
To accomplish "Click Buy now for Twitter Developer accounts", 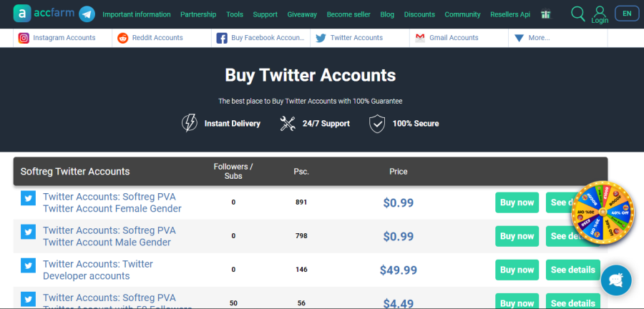I will 517,270.
